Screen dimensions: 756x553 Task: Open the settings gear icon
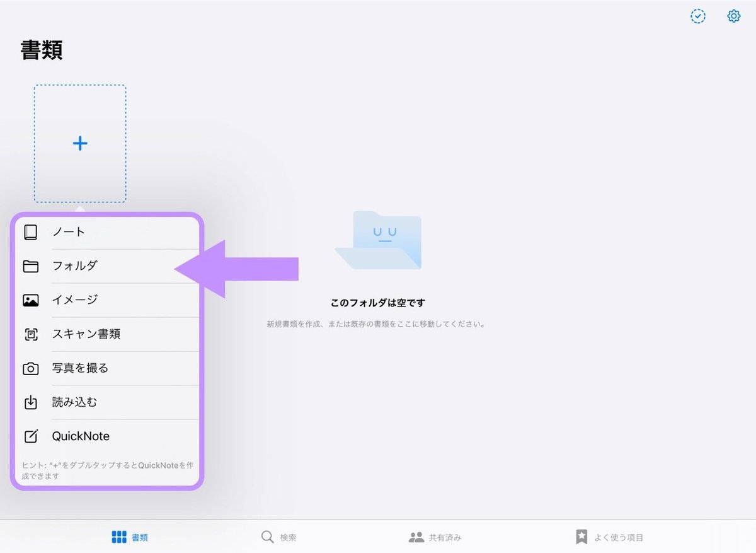(x=733, y=16)
